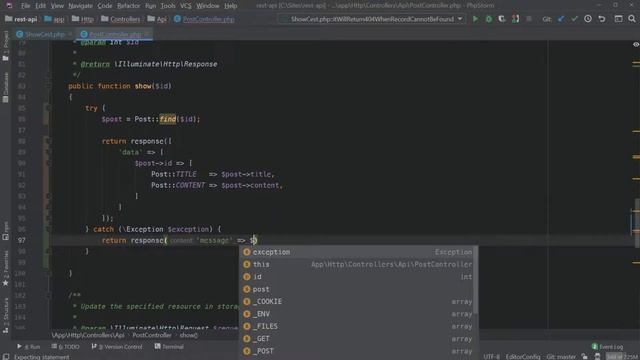
Task: Open the Version Control tool window
Action: (117, 347)
